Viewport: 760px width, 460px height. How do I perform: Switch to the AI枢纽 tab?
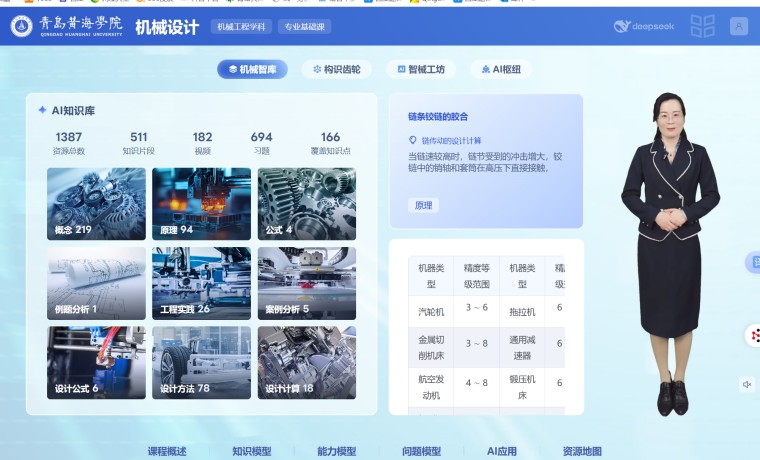tap(500, 70)
